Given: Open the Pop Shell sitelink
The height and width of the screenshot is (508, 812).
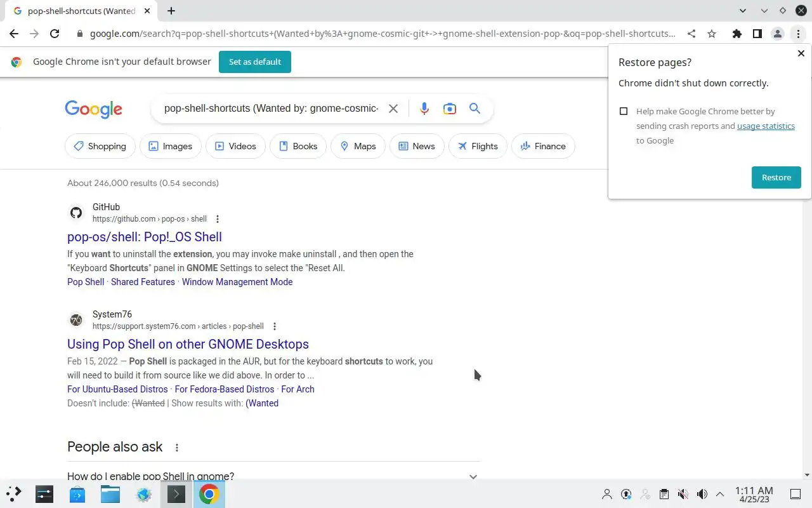Looking at the screenshot, I should point(86,282).
